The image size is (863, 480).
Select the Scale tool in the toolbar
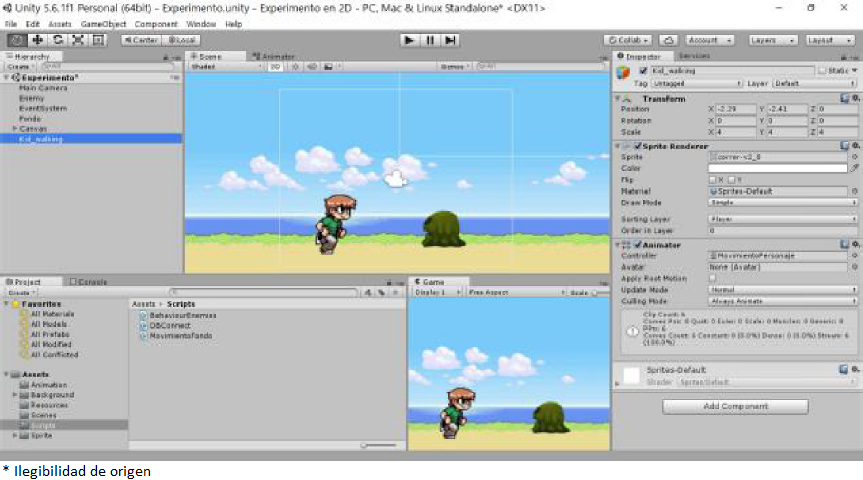[x=78, y=40]
